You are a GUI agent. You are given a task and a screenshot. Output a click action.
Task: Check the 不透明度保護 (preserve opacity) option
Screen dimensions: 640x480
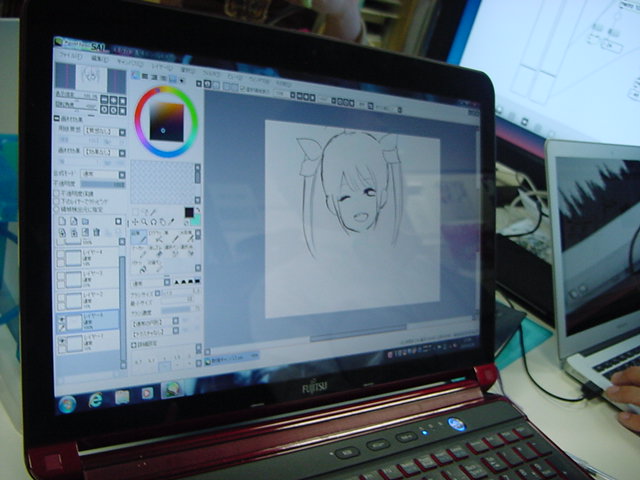coord(57,193)
